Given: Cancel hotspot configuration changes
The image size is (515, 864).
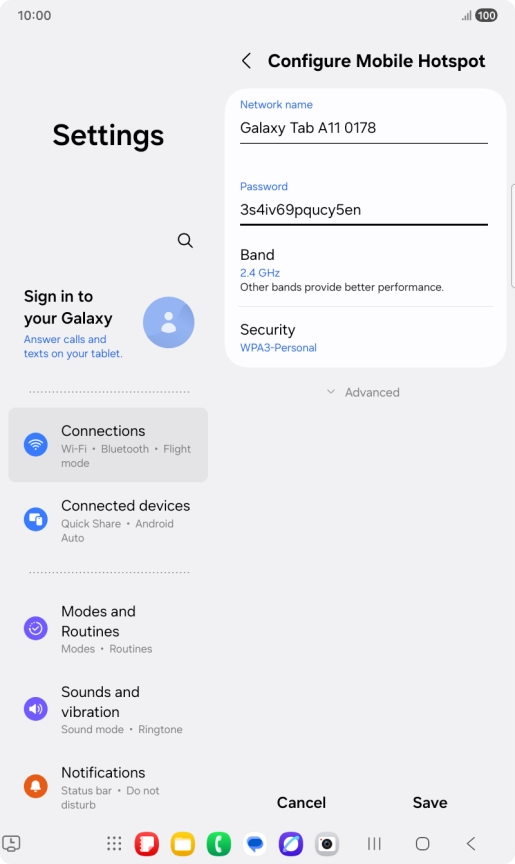Looking at the screenshot, I should coord(301,802).
